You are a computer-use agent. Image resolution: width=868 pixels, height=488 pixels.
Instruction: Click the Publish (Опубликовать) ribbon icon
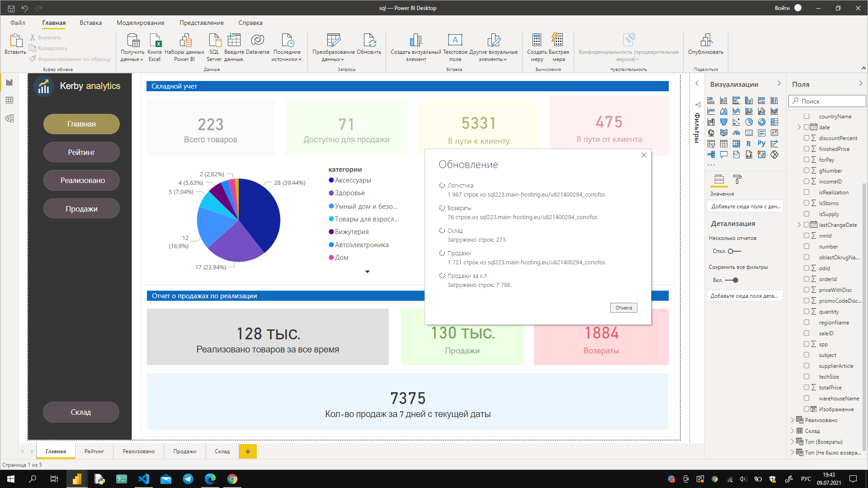coord(706,44)
